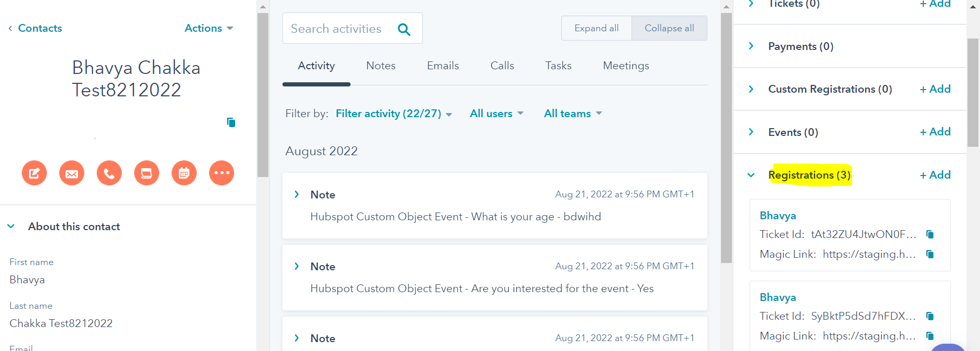Viewport: 980px width, 351px height.
Task: Copy Ticket Id SyBktP5dSd7hFDX value
Action: tap(930, 316)
